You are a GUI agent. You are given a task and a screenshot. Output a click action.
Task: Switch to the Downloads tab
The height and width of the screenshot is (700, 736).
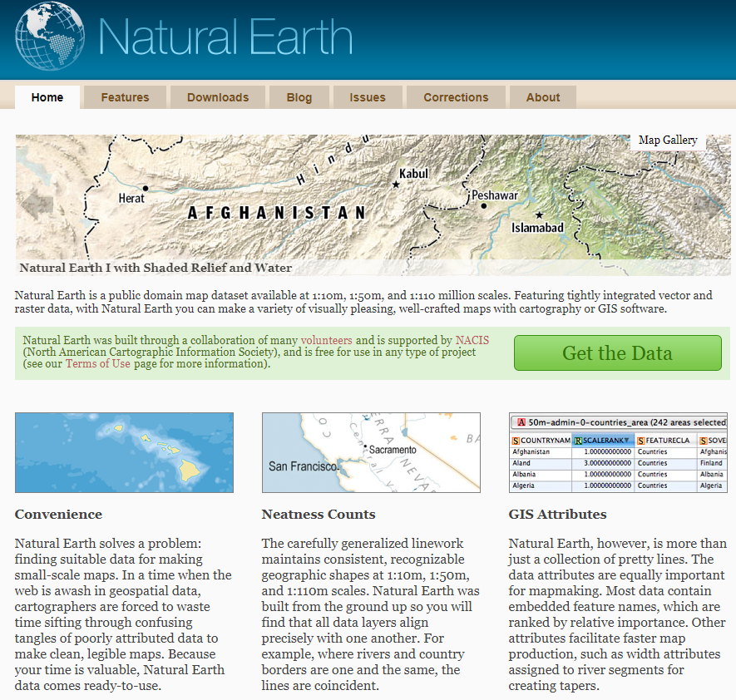pyautogui.click(x=218, y=96)
